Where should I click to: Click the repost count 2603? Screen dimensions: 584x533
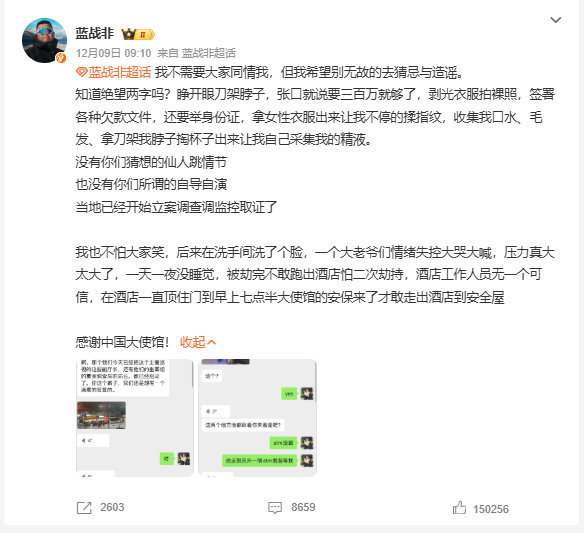(112, 507)
